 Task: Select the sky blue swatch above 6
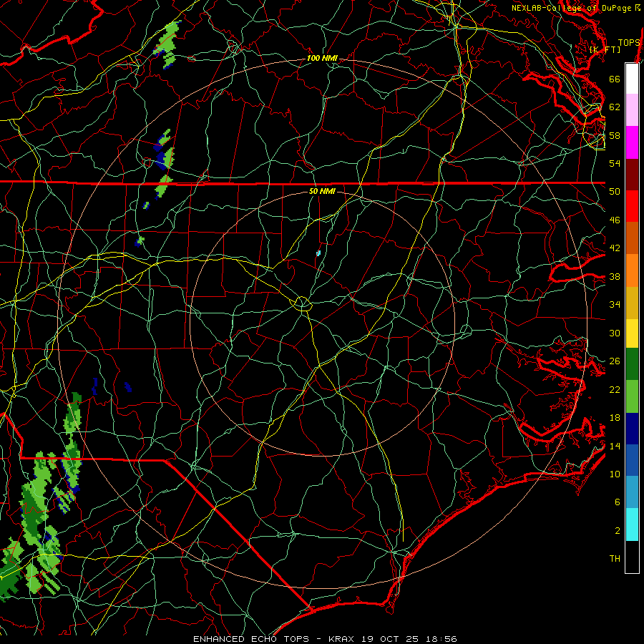(632, 492)
